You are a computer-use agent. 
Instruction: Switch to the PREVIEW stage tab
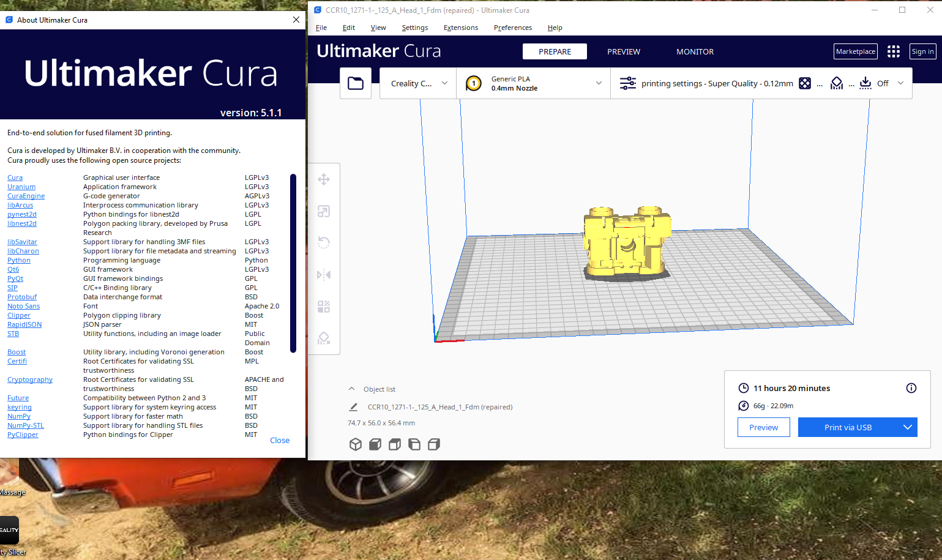(624, 51)
